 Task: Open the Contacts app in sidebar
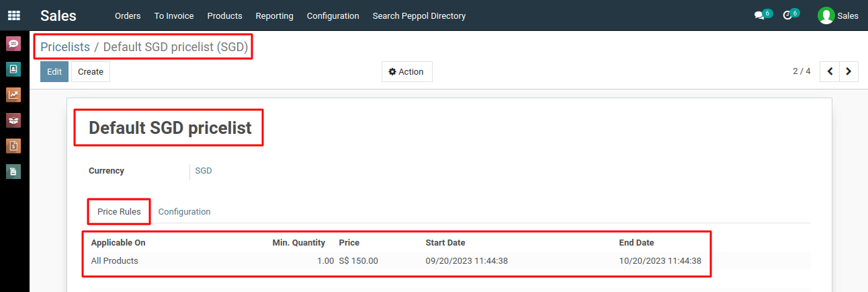pos(13,69)
